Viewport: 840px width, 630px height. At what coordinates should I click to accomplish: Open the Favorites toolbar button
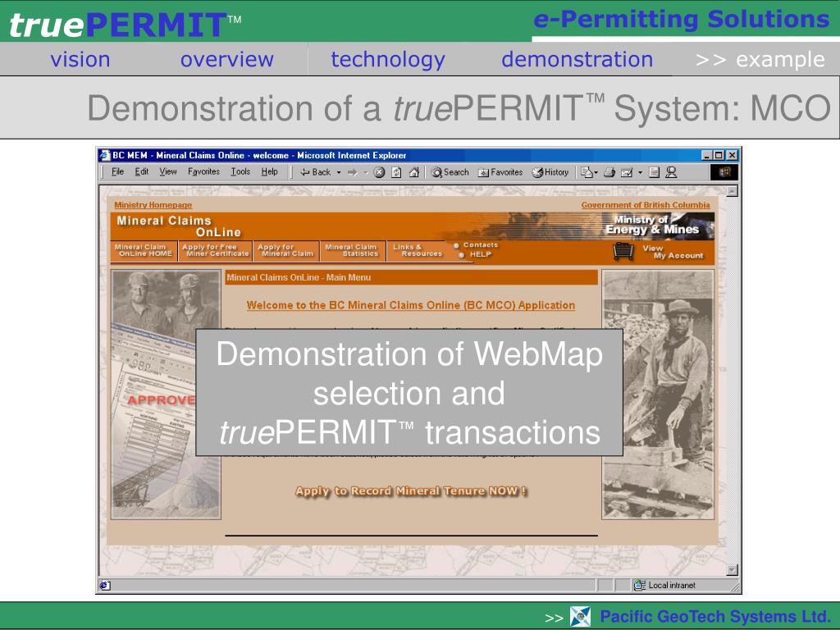pos(500,172)
